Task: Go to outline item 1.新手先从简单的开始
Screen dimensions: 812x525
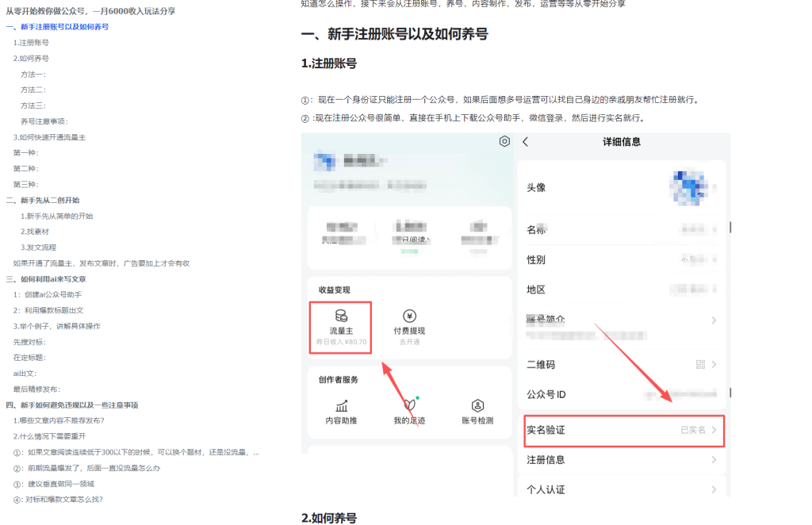Action: point(57,216)
